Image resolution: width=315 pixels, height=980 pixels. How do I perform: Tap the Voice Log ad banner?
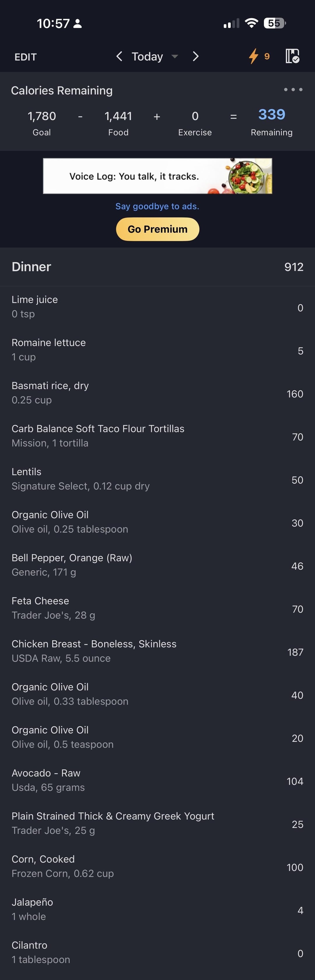tap(157, 176)
